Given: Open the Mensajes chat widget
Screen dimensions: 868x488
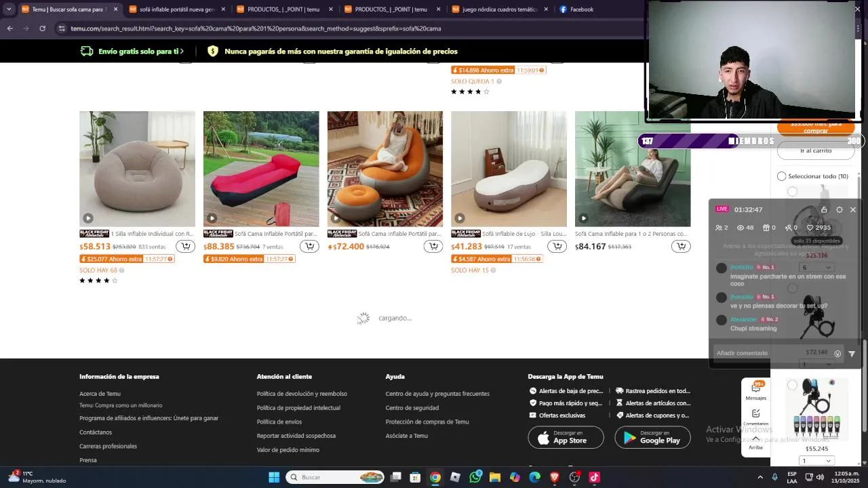Looking at the screenshot, I should (755, 391).
